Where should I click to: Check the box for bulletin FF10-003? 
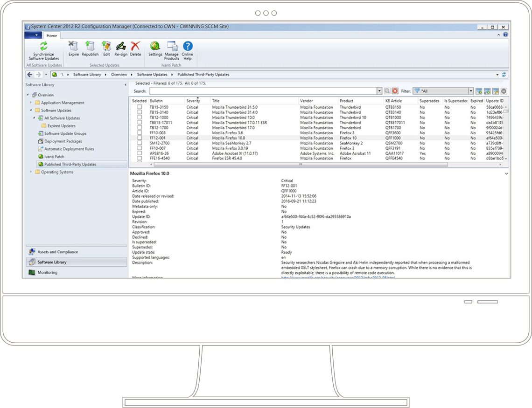tap(140, 132)
